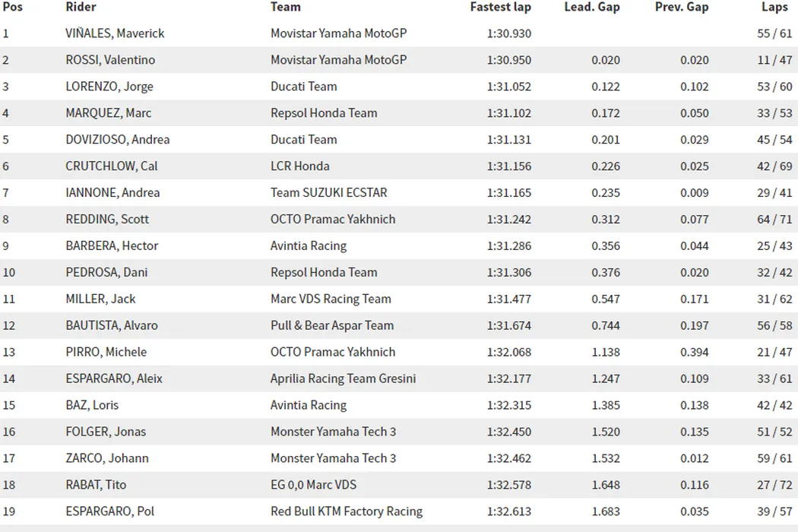Click the Fastest lap column header
The height and width of the screenshot is (532, 798).
[500, 7]
